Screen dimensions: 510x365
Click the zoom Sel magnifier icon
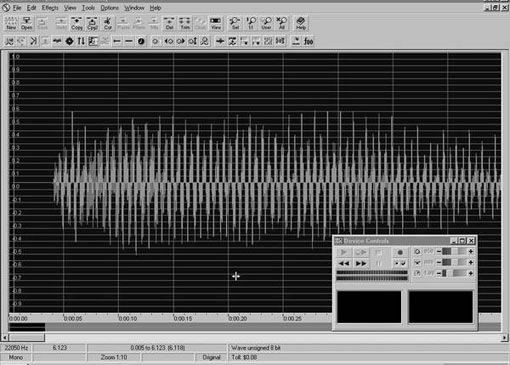tap(235, 23)
